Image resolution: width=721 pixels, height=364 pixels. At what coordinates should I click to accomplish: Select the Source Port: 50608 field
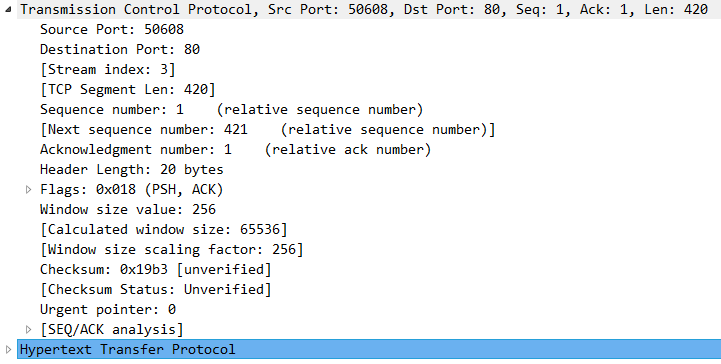[x=112, y=29]
